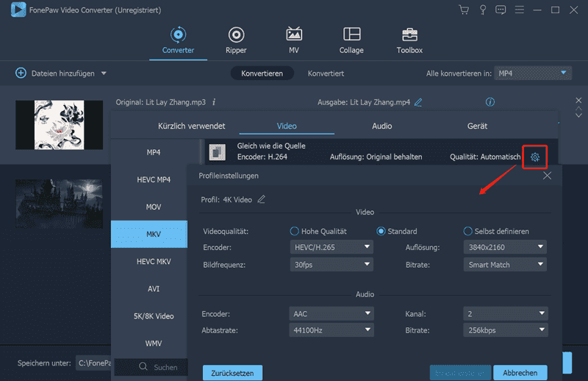Choose 5K/8K Video format

pyautogui.click(x=154, y=316)
